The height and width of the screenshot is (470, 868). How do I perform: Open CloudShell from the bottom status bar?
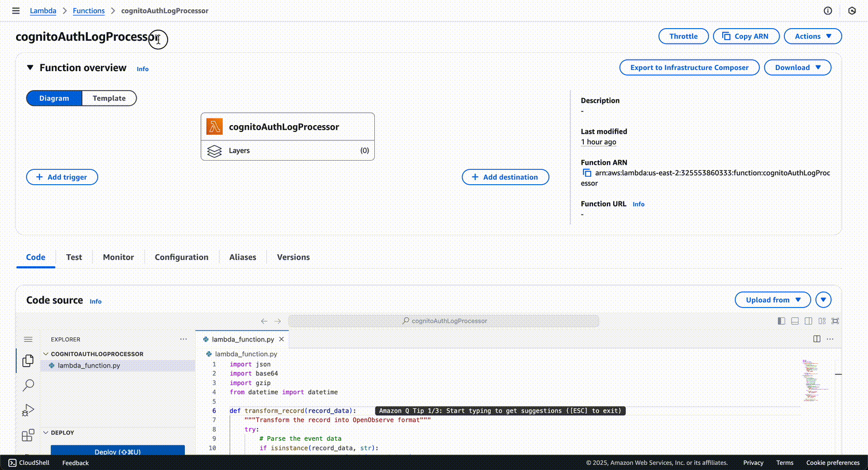tap(28, 463)
